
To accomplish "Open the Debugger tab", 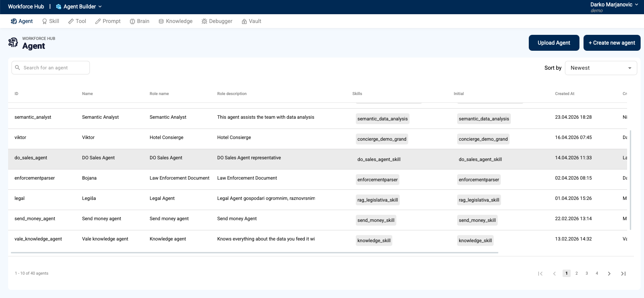I will coord(217,21).
